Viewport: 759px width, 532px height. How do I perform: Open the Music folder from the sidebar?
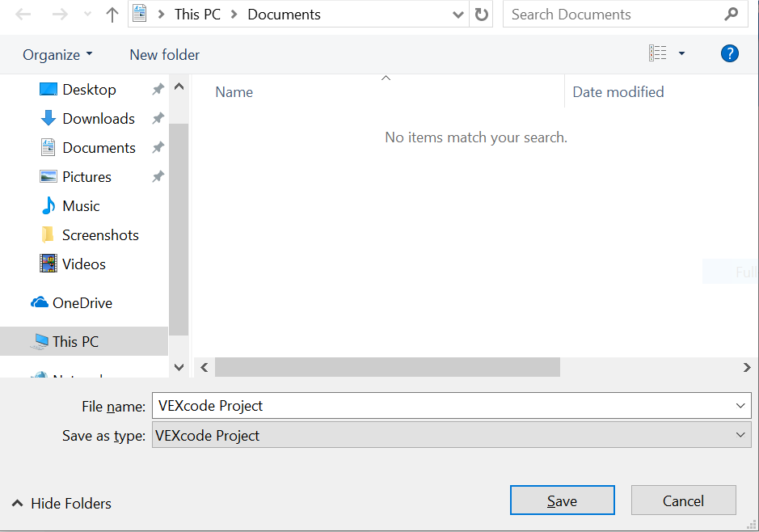pyautogui.click(x=83, y=205)
